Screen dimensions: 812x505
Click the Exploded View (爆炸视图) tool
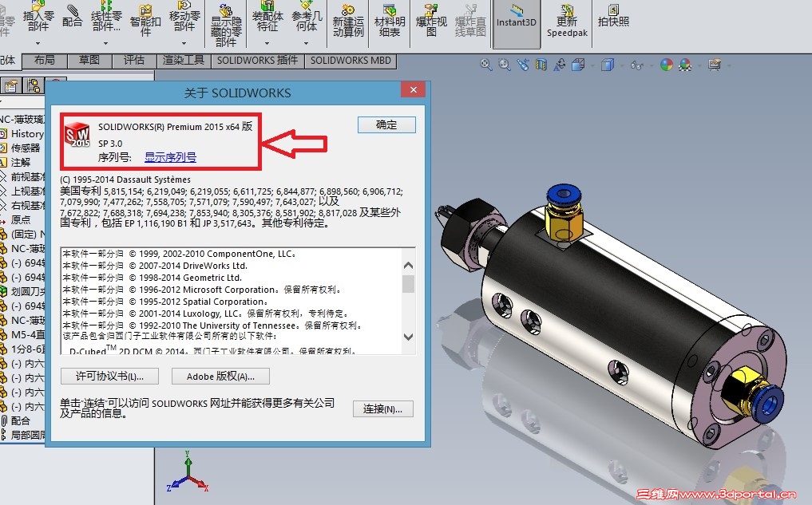coord(431,21)
